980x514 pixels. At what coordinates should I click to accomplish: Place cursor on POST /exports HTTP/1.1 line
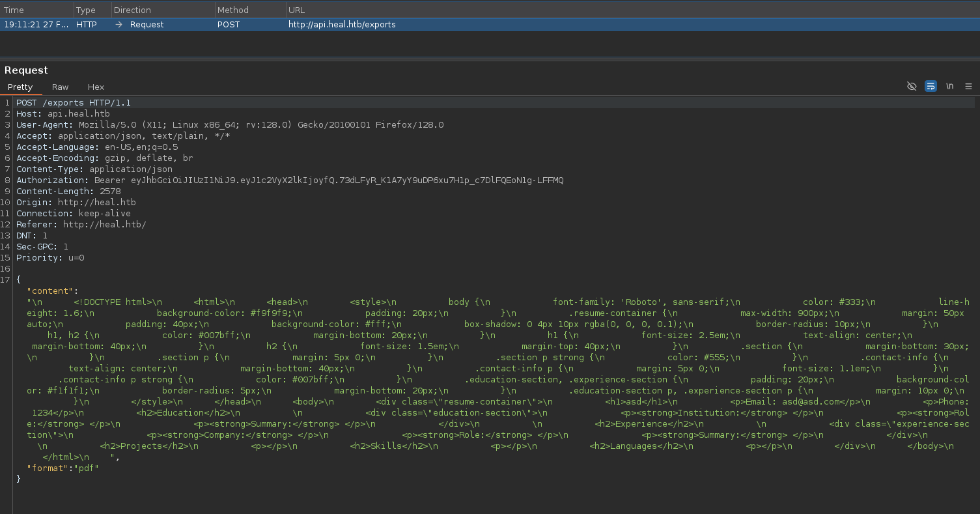74,103
